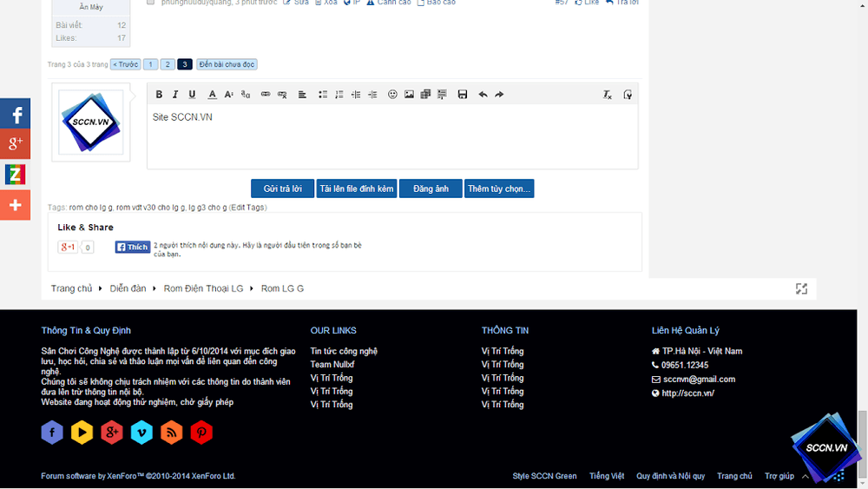This screenshot has height=489, width=868.
Task: Insert an image via toolbar icon
Action: (409, 95)
